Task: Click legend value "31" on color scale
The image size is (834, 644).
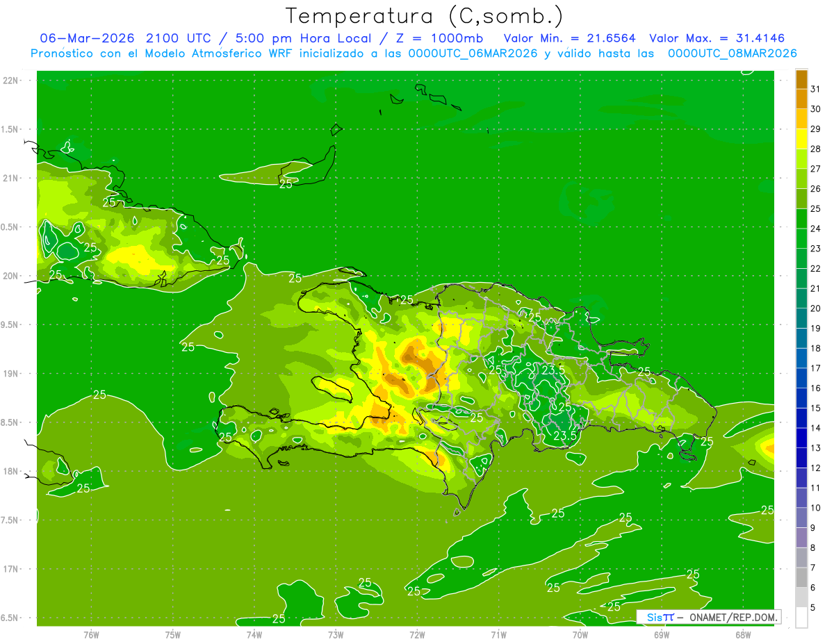Action: coord(816,89)
